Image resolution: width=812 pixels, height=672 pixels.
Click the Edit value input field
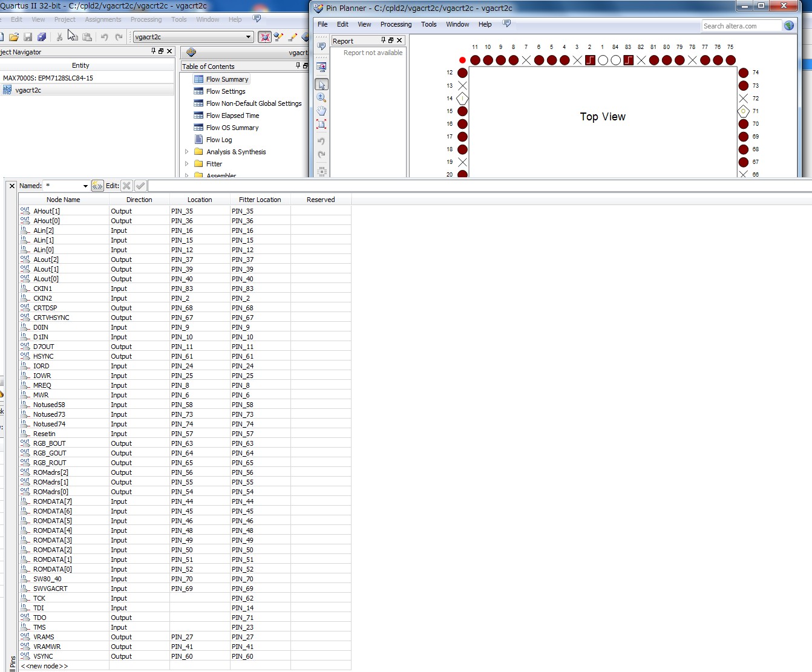point(479,186)
